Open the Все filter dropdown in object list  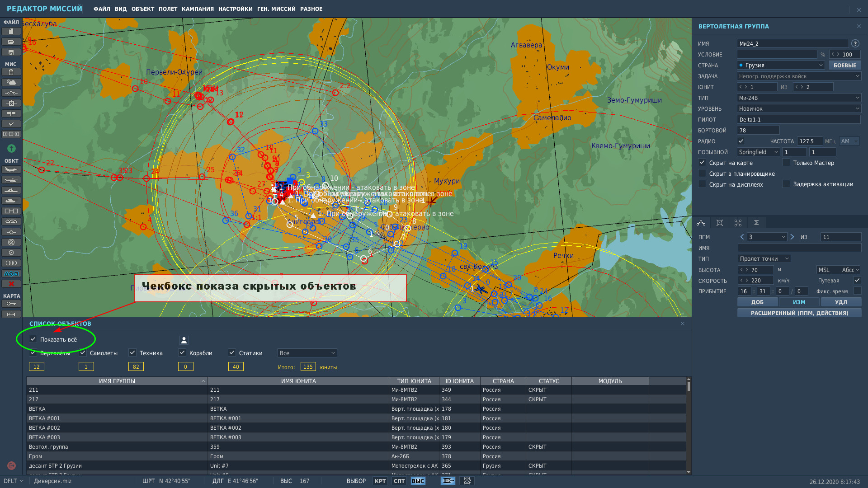pyautogui.click(x=307, y=353)
